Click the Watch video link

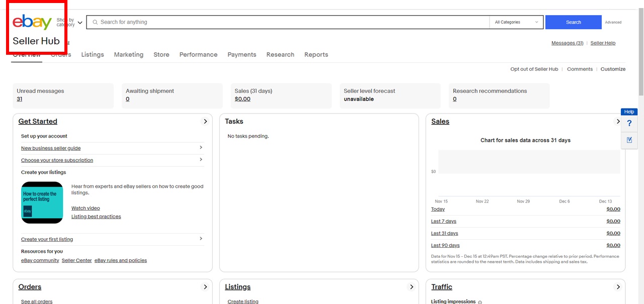pyautogui.click(x=86, y=208)
